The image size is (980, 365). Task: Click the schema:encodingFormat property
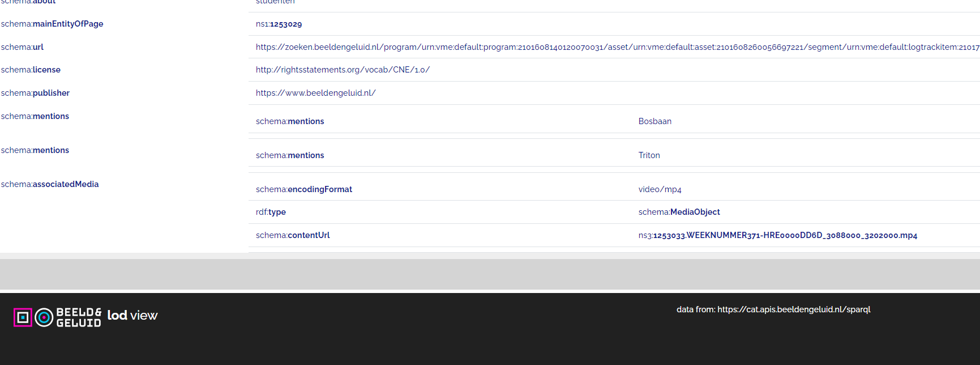pos(304,189)
